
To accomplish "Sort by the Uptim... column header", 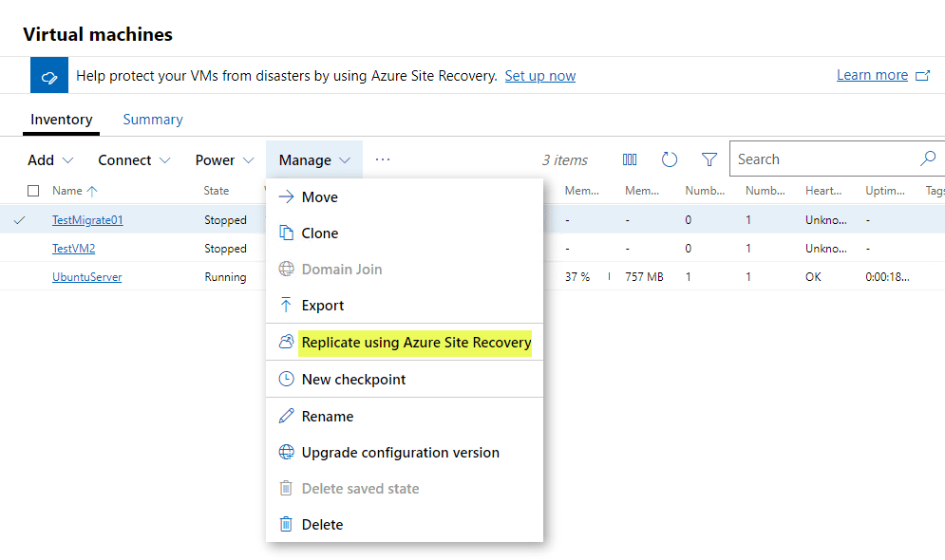I will tap(885, 191).
